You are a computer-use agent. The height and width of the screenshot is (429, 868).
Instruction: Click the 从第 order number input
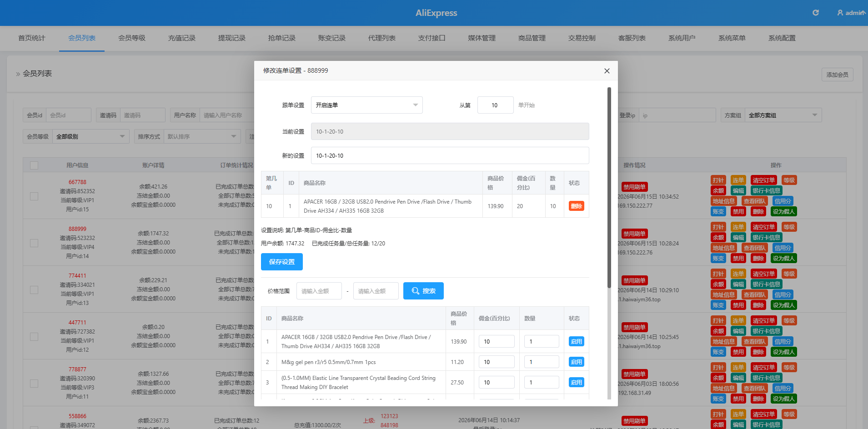point(496,105)
